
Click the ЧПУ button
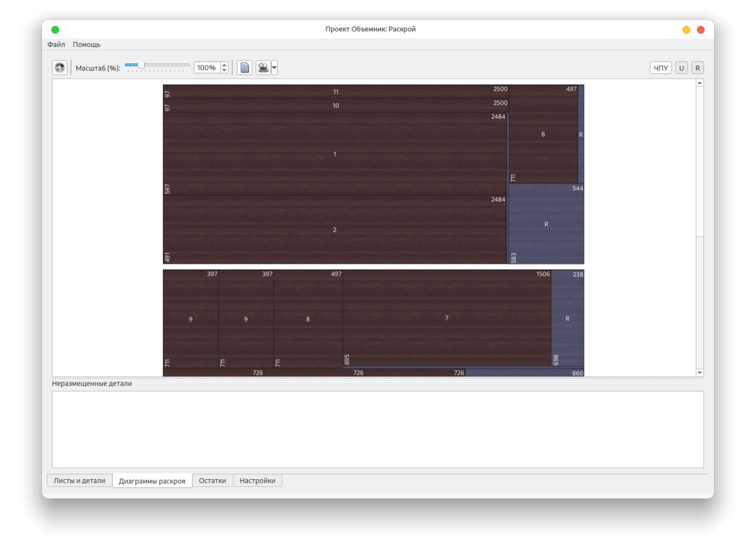661,68
